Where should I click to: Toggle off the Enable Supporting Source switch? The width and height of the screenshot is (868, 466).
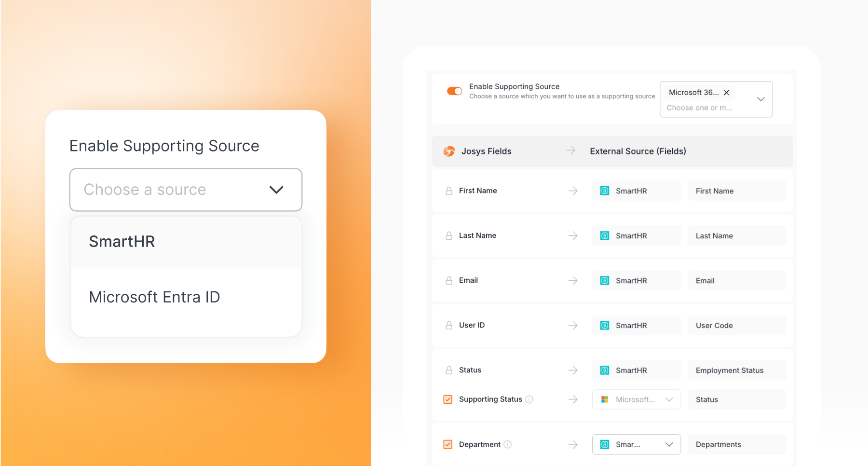tap(454, 91)
